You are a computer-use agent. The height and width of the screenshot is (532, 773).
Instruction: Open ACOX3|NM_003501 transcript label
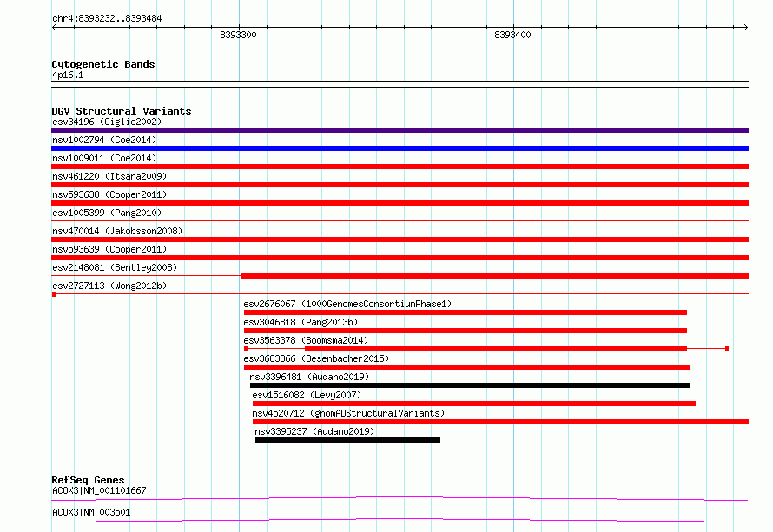[x=91, y=512]
